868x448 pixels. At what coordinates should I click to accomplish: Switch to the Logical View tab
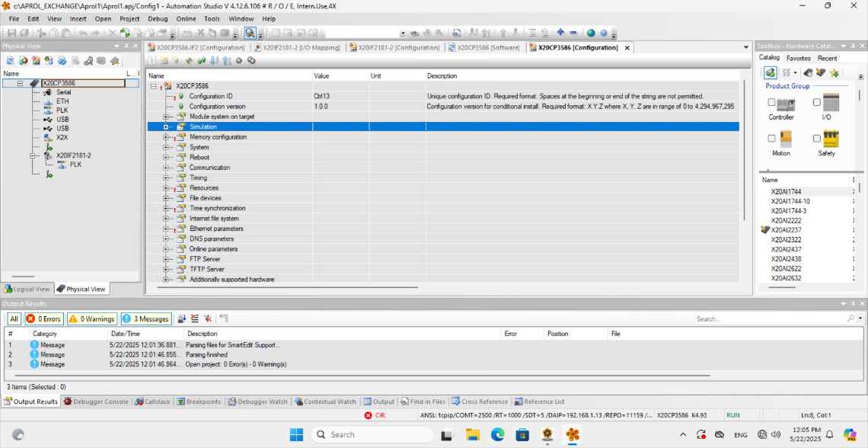pos(27,289)
